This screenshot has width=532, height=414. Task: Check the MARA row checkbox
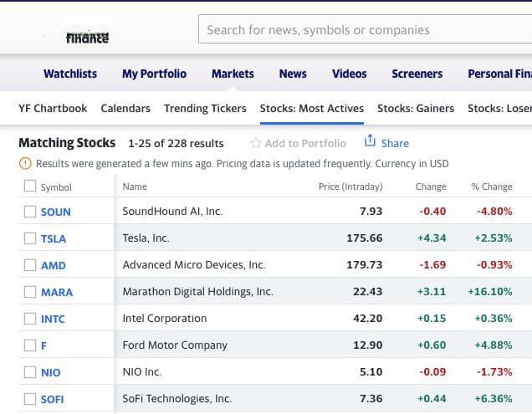(x=30, y=292)
